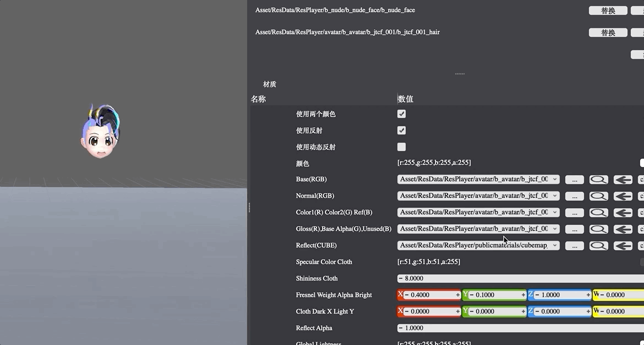This screenshot has width=644, height=345.
Task: Open the Reflect(CUBE) cubemap dropdown
Action: click(x=478, y=245)
